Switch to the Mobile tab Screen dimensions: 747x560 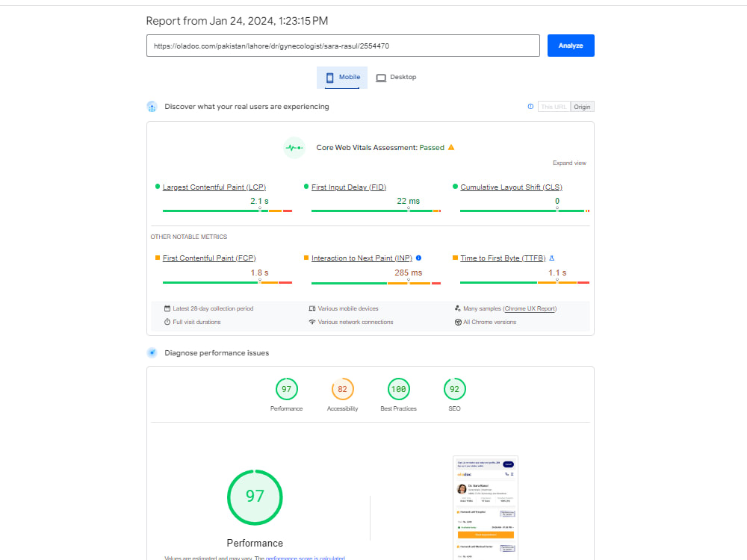[x=342, y=77]
